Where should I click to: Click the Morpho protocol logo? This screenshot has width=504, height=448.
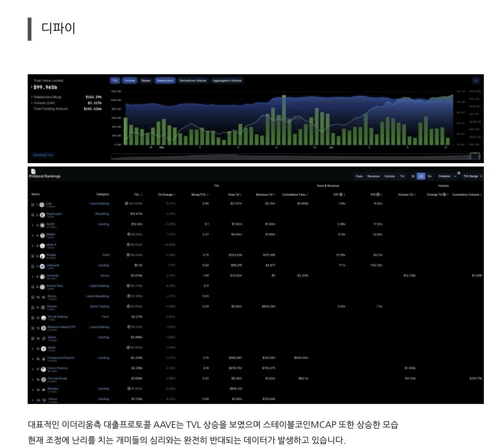44,390
